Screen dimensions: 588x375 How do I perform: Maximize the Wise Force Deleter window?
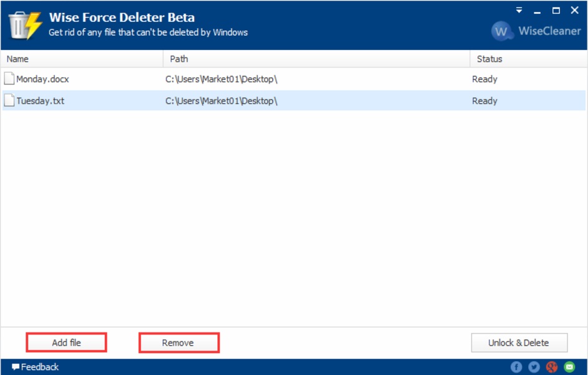(556, 11)
